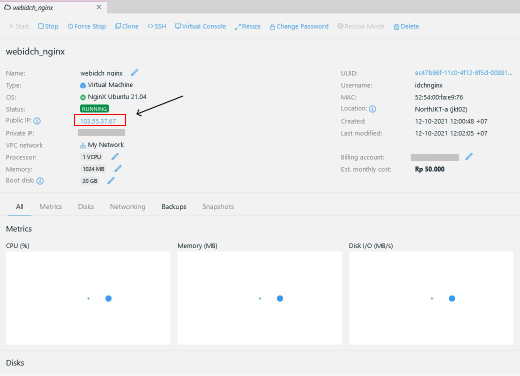Viewport: 520px width, 376px height.
Task: Clone this virtual machine
Action: click(127, 26)
